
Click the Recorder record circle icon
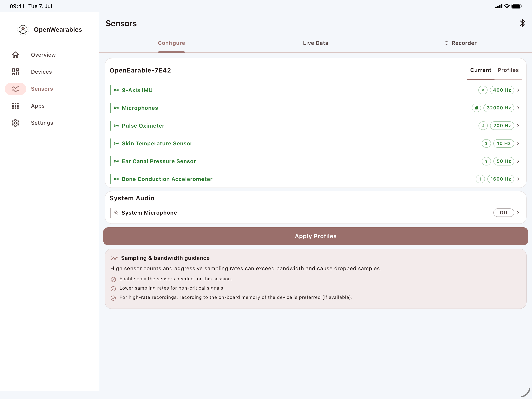click(x=446, y=43)
